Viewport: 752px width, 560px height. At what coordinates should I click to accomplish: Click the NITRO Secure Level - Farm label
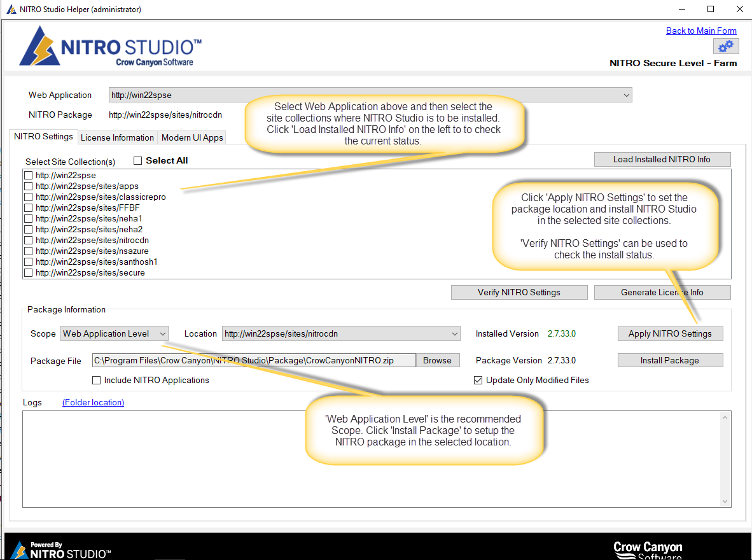(673, 63)
